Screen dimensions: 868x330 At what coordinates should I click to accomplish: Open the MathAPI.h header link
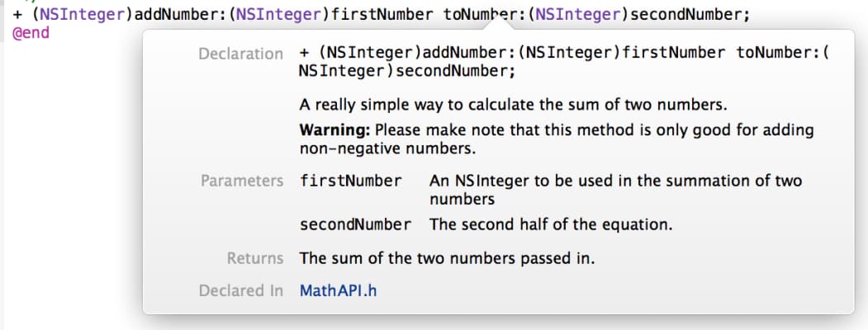tap(338, 290)
